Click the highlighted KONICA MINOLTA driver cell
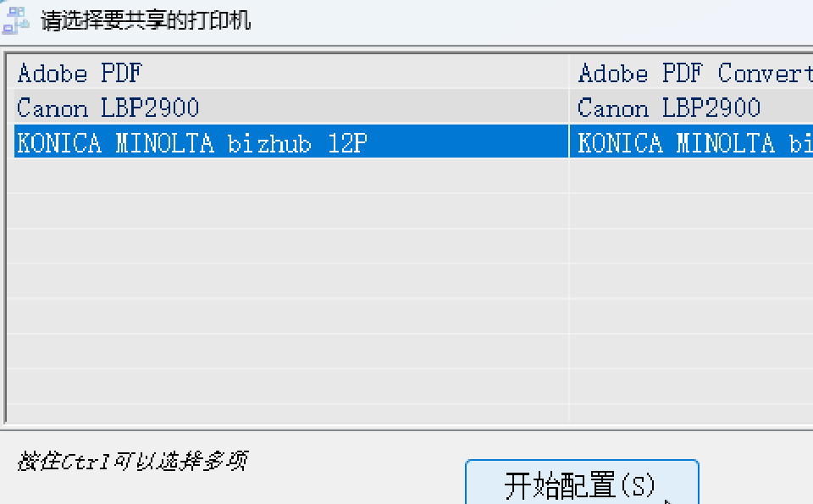The width and height of the screenshot is (813, 504). point(690,142)
